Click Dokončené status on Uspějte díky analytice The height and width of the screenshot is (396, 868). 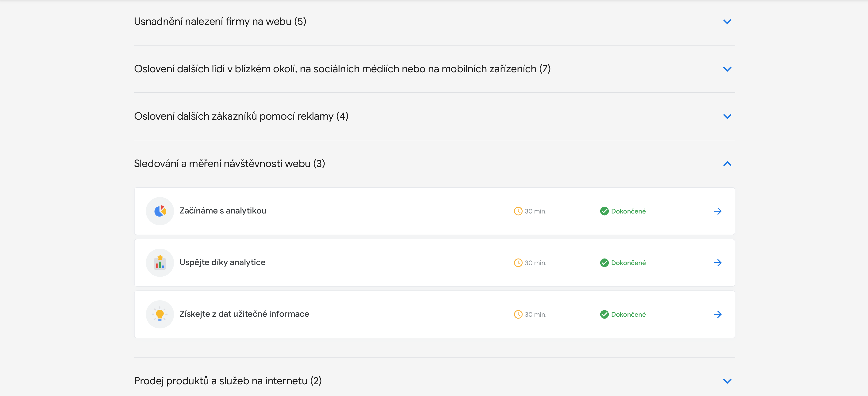[x=628, y=263]
